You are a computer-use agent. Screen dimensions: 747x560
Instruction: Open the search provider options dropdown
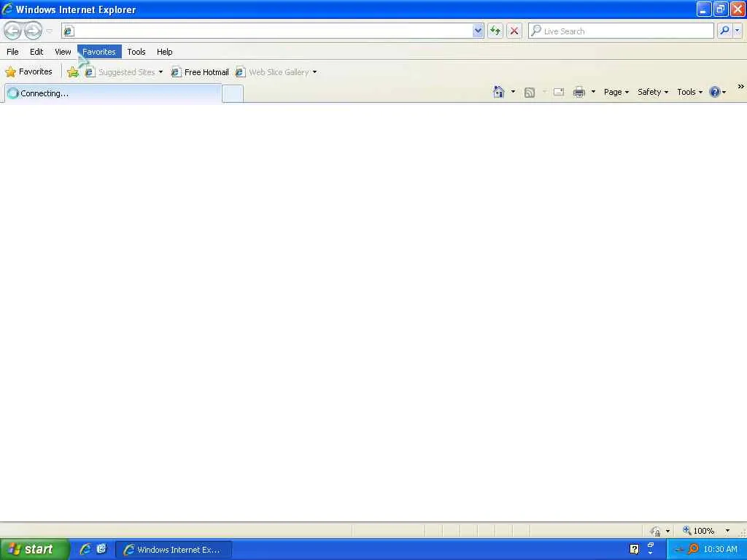738,31
